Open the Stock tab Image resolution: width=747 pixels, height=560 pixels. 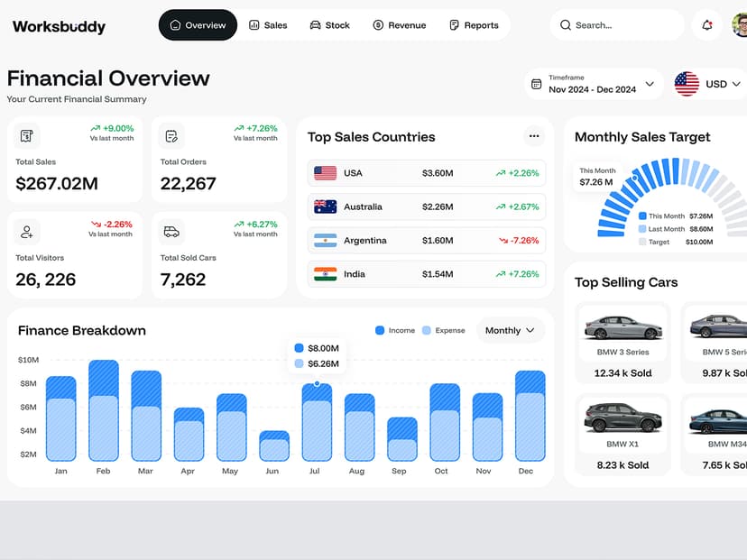point(329,24)
